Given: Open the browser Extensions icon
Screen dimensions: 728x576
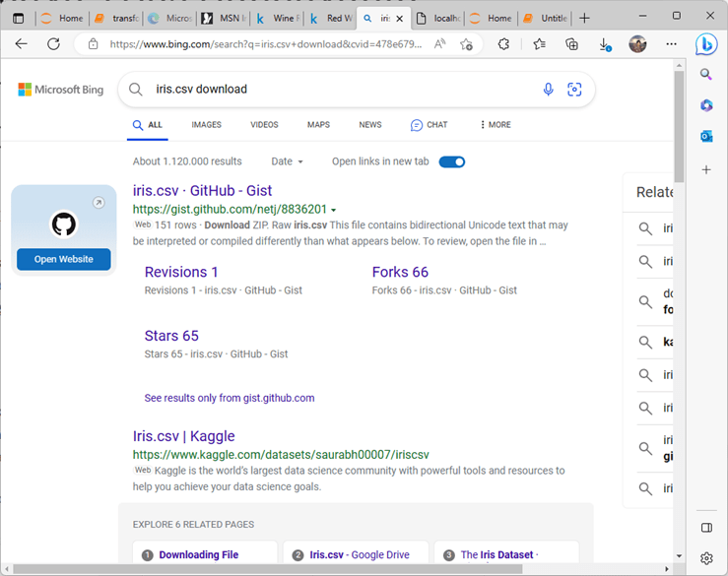Looking at the screenshot, I should 503,44.
